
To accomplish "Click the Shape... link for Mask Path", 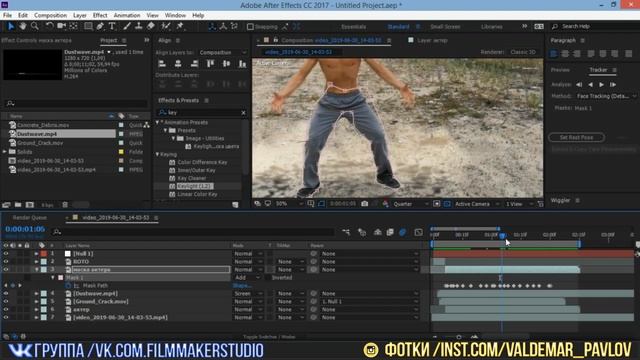I will [x=242, y=286].
